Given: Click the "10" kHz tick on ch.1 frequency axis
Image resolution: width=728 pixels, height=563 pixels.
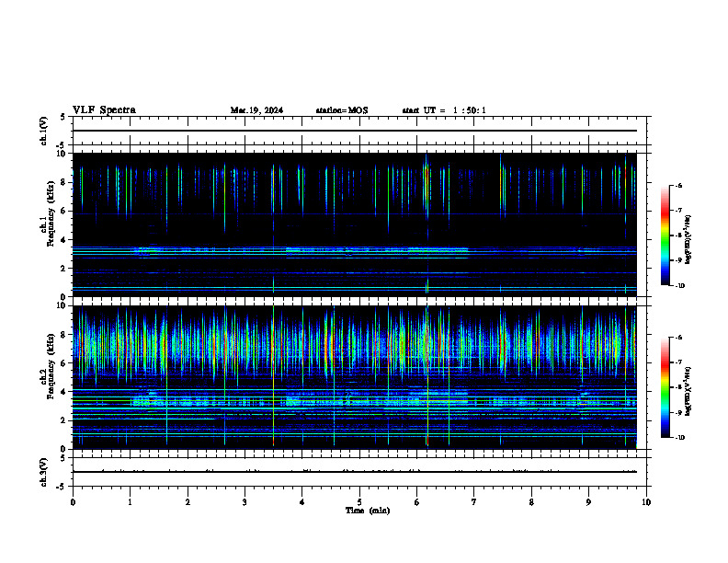Looking at the screenshot, I should 62,154.
